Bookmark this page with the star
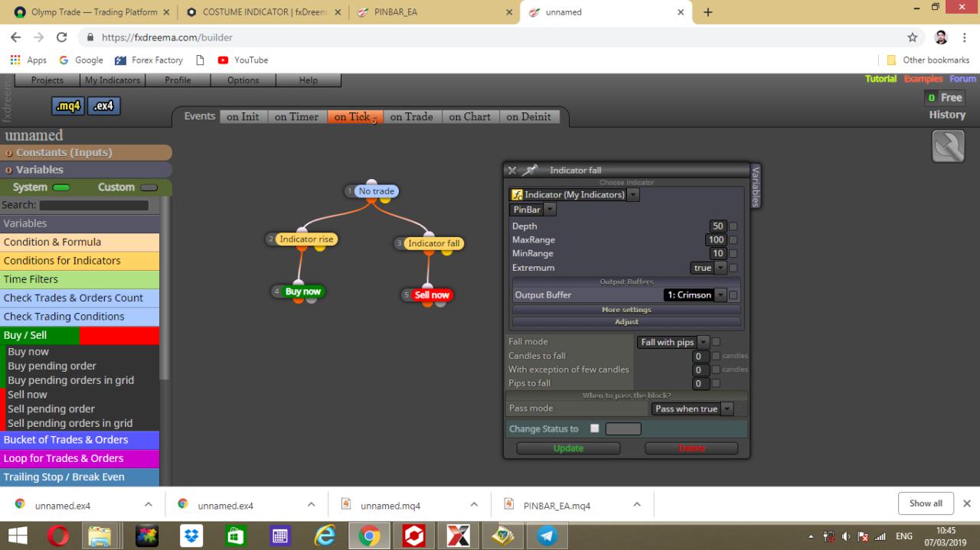This screenshot has width=980, height=550. pyautogui.click(x=913, y=37)
